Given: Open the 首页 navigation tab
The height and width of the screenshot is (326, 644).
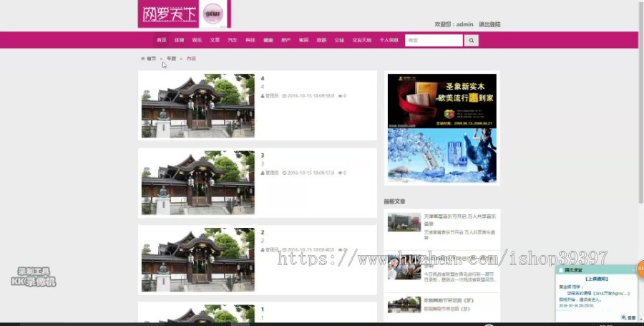Looking at the screenshot, I should pos(162,40).
